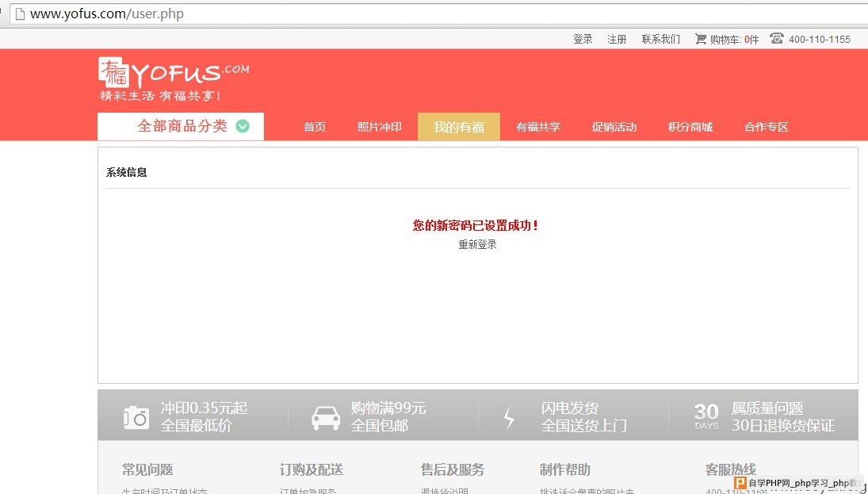Click the telephone icon beside 400-110-1155
The height and width of the screenshot is (494, 868).
coord(777,39)
